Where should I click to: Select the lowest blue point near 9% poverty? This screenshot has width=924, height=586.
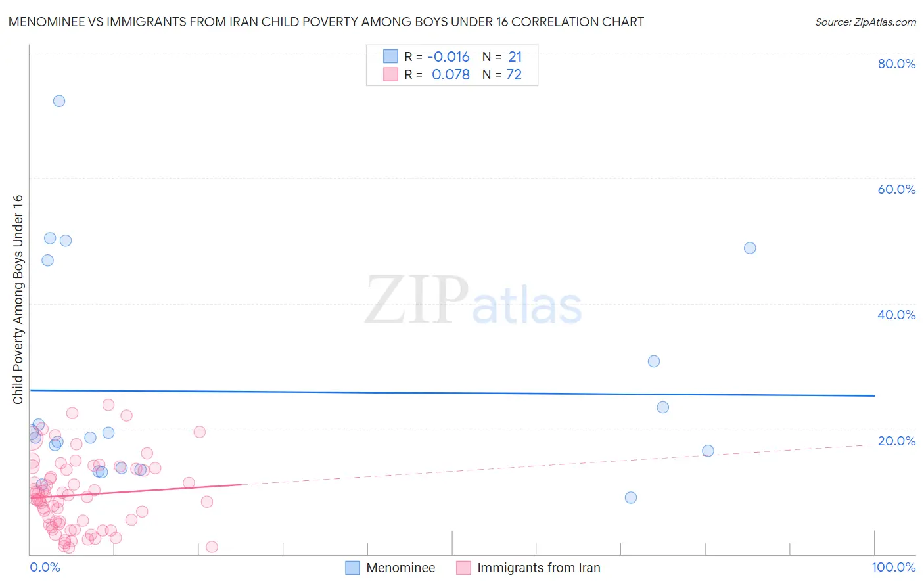point(631,497)
